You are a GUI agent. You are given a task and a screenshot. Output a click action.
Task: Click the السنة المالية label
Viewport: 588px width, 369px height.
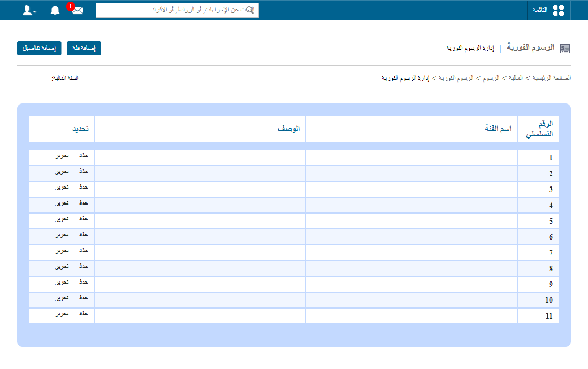(x=65, y=78)
